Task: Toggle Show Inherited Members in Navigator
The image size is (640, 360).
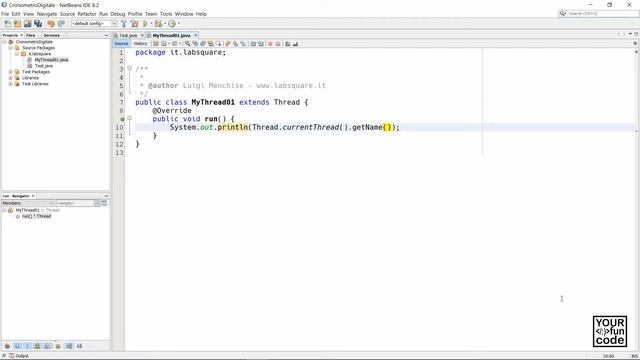Action: point(7,346)
